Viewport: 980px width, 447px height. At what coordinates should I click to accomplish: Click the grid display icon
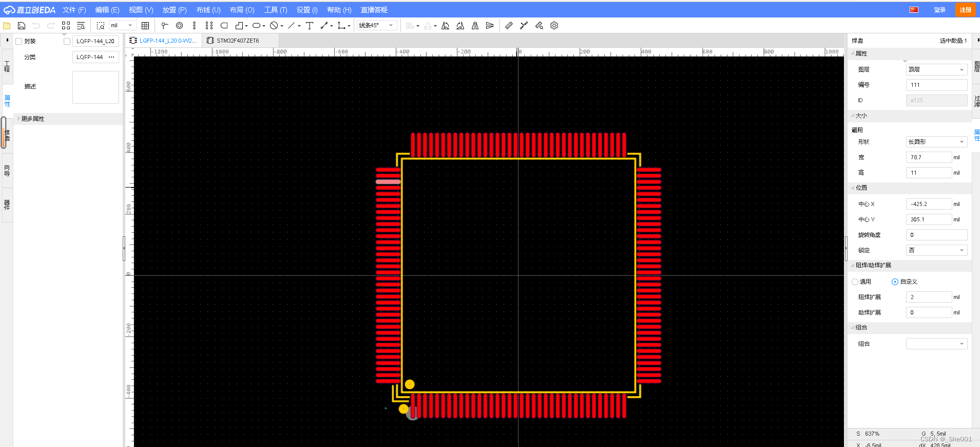coord(145,26)
